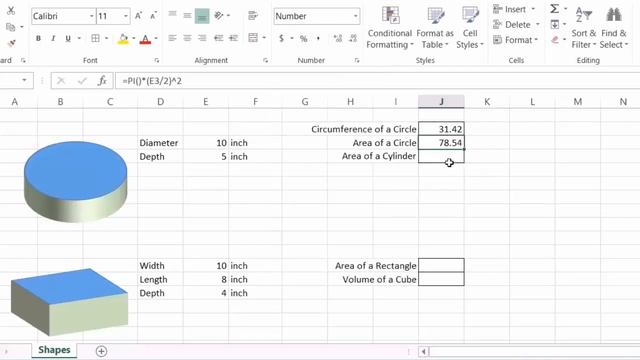Toggle Underline formatting
This screenshot has height=360, width=640.
68,38
